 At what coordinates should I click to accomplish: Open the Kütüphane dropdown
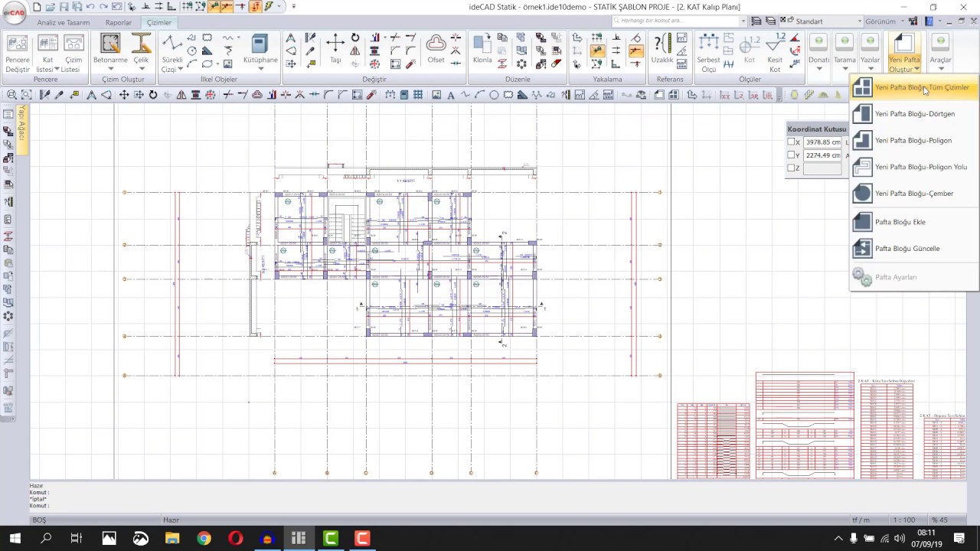tap(260, 69)
